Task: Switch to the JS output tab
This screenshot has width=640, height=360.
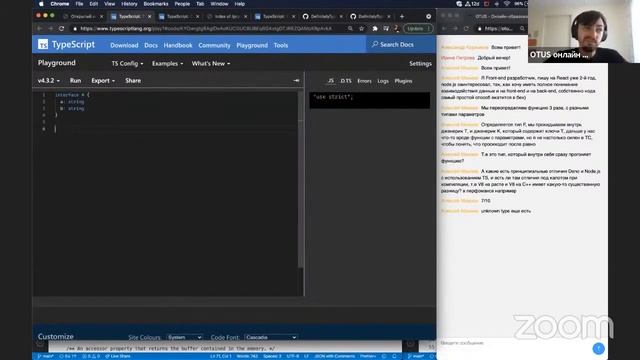Action: tap(331, 81)
